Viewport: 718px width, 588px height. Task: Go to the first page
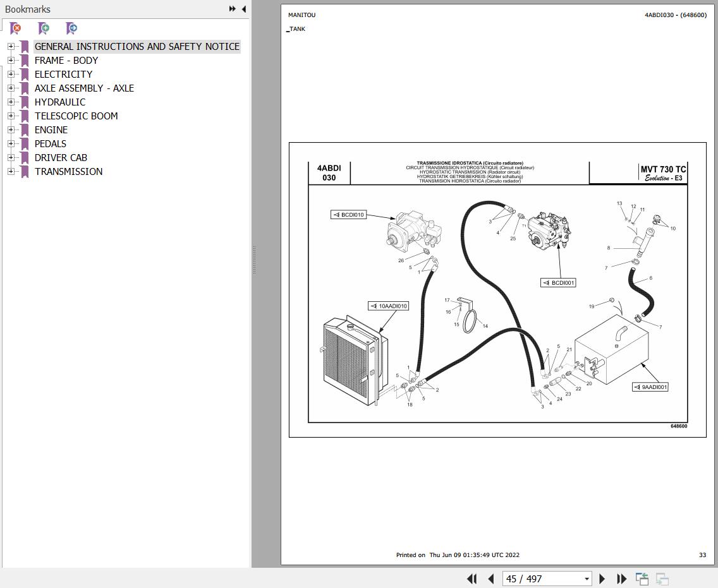pyautogui.click(x=472, y=579)
